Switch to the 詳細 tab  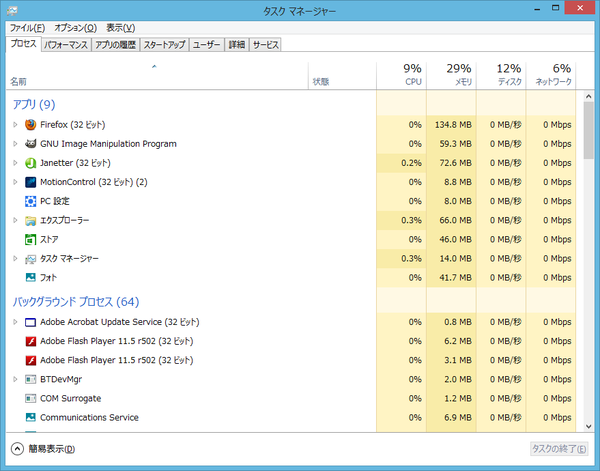(x=237, y=45)
